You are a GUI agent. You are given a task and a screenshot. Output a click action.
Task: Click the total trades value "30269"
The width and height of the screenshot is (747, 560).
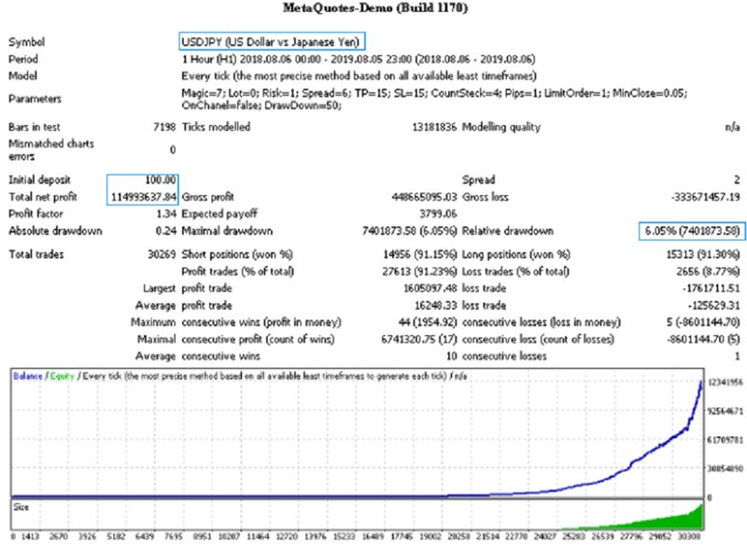[x=162, y=255]
